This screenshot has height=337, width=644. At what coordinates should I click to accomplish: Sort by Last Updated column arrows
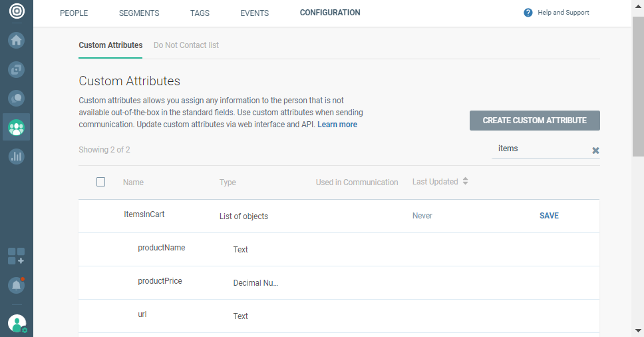(466, 181)
